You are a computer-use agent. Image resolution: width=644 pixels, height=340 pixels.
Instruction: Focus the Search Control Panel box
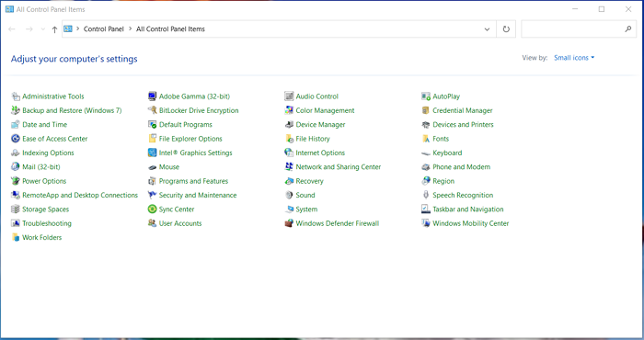pos(579,29)
